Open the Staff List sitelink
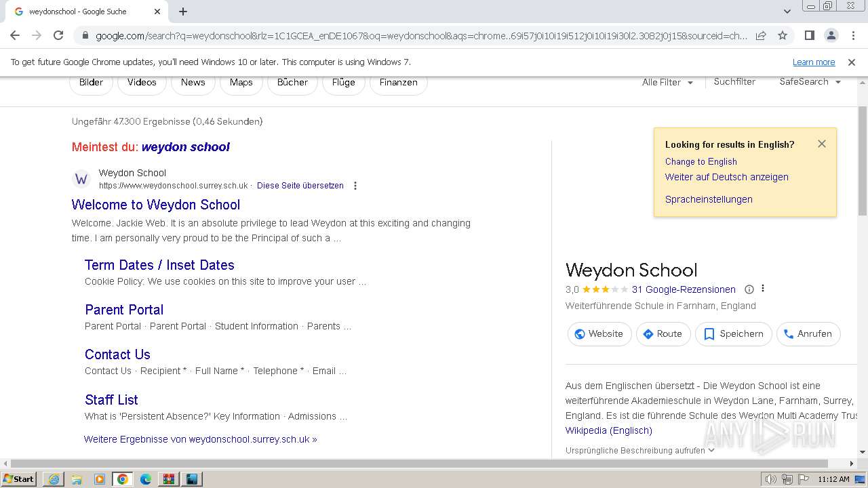This screenshot has height=488, width=868. point(111,400)
